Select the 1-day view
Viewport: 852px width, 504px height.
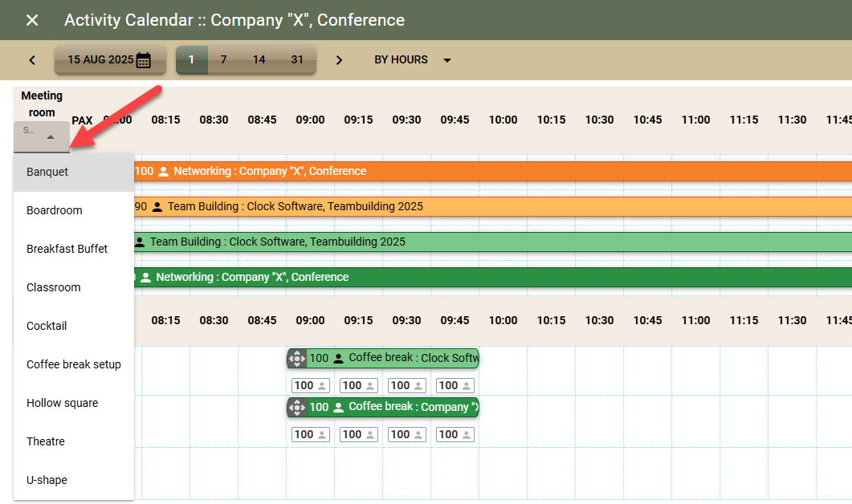(191, 59)
